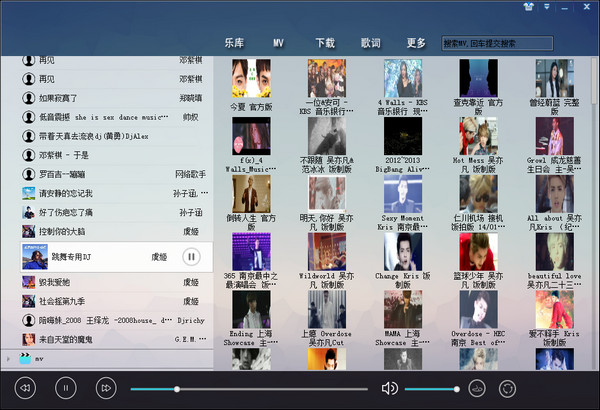Screen dimensions: 600x410
Task: Open MV thumbnail 篮球少年 吴亦凡
Action: [479, 252]
